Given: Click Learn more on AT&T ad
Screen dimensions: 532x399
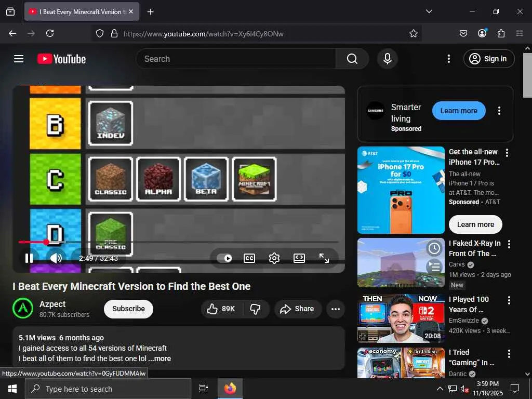Looking at the screenshot, I should click(475, 224).
